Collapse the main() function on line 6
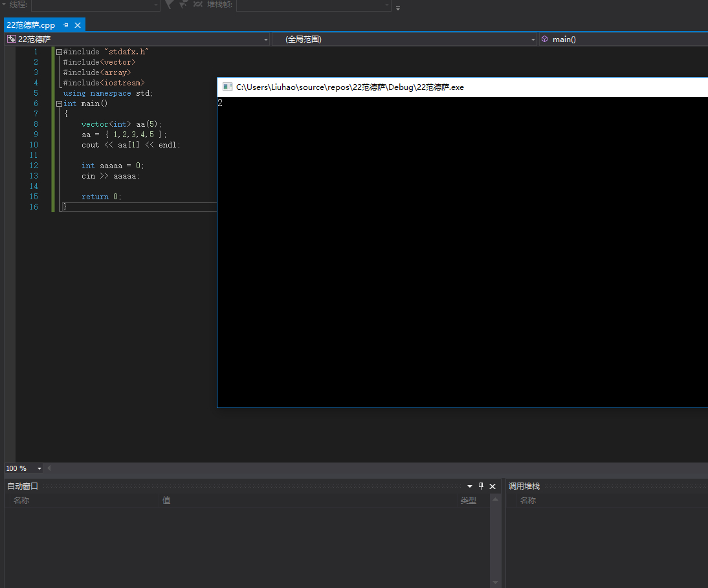 pos(59,103)
